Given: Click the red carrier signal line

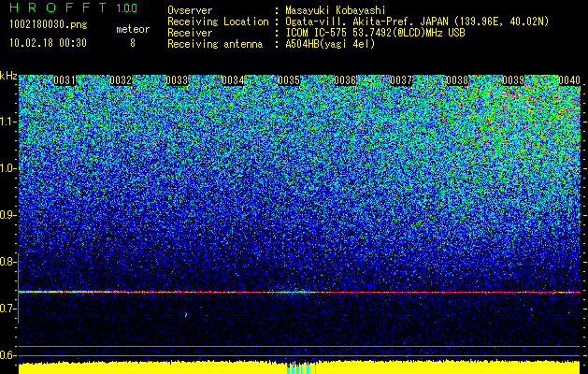Looking at the screenshot, I should tap(299, 292).
